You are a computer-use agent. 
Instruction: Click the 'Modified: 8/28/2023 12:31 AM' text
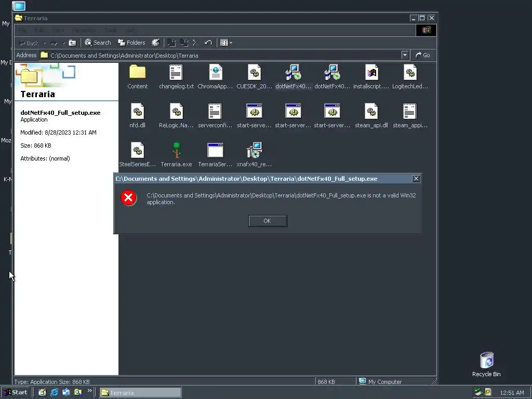coord(58,132)
